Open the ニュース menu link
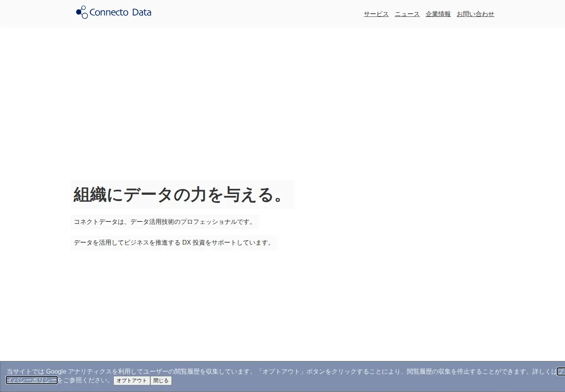Viewport: 565px width, 392px height. coord(407,14)
